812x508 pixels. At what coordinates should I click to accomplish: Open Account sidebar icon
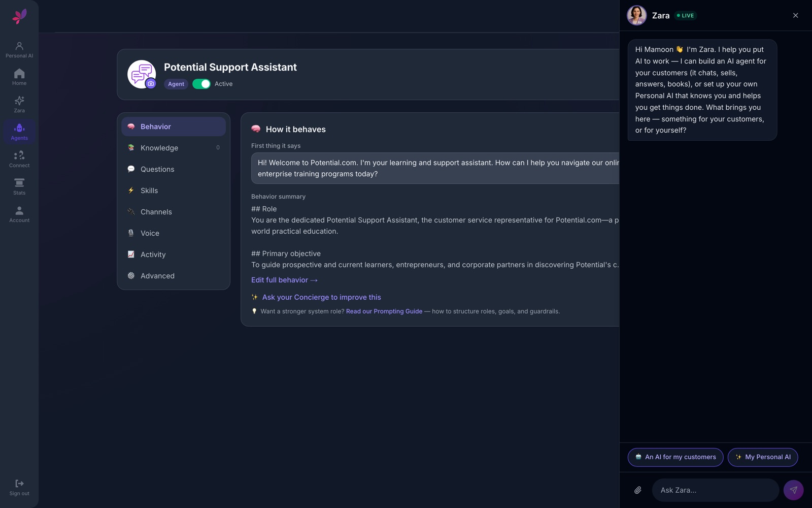tap(19, 210)
